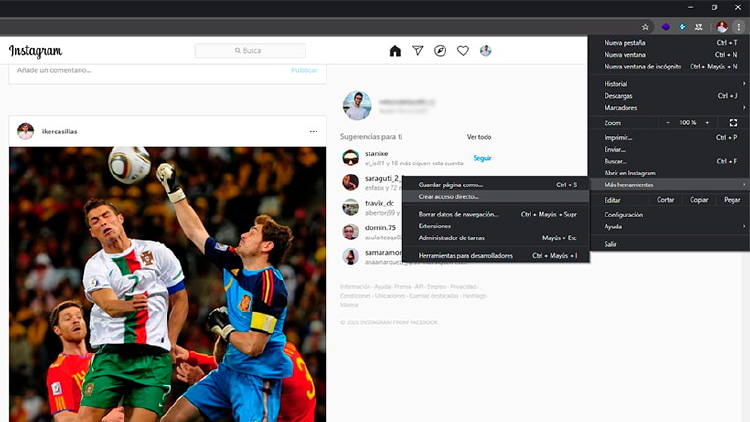The image size is (750, 422).
Task: Open stanixe username link
Action: coord(376,154)
